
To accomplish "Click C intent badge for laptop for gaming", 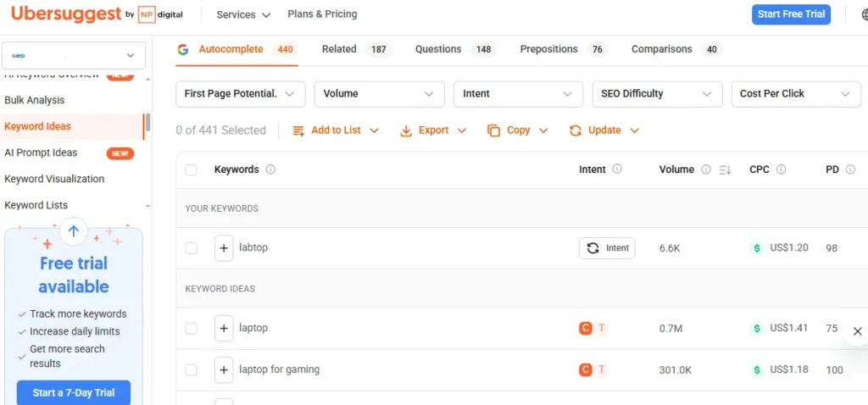I will click(x=585, y=369).
